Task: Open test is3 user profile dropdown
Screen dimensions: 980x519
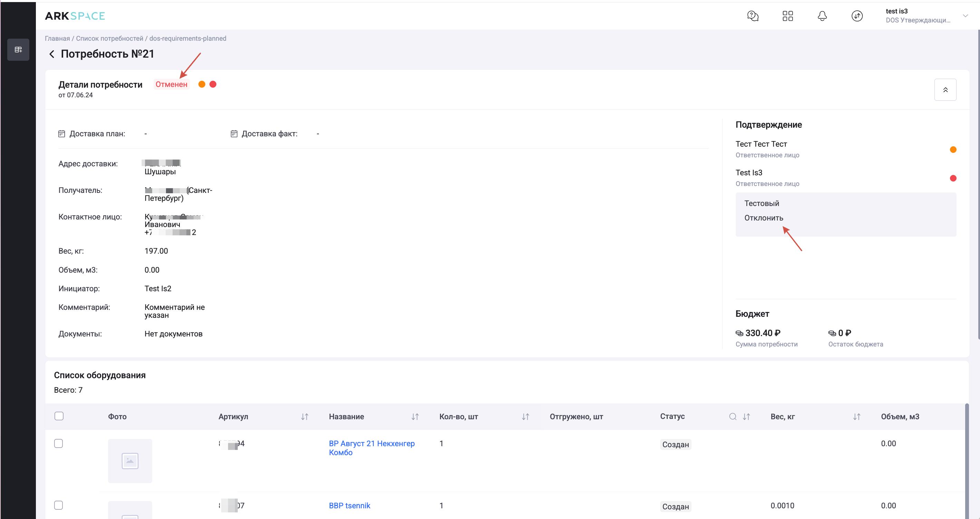Action: (965, 16)
